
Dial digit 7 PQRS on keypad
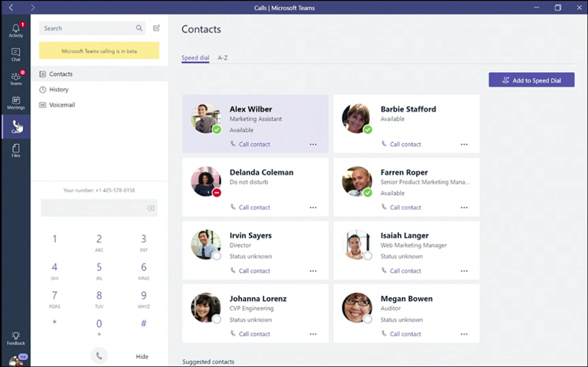tap(54, 299)
